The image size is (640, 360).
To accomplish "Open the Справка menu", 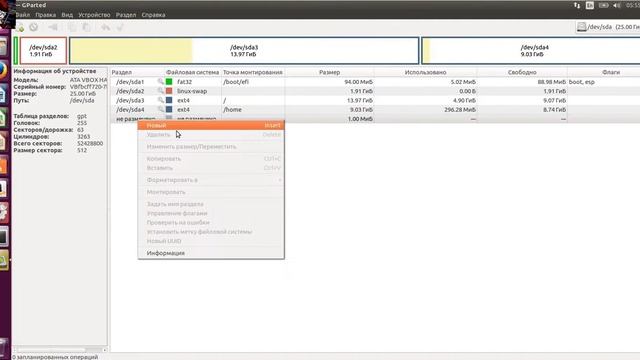I will click(153, 15).
